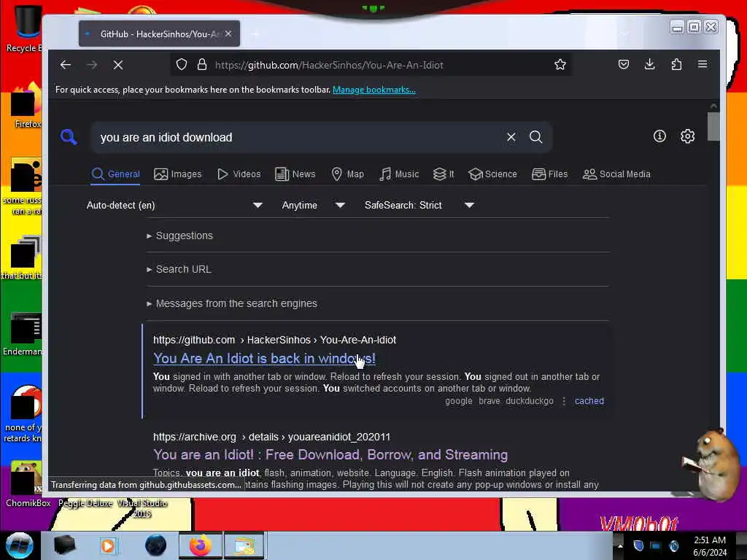Open tracking protection shield icon
The height and width of the screenshot is (560, 747).
point(182,65)
